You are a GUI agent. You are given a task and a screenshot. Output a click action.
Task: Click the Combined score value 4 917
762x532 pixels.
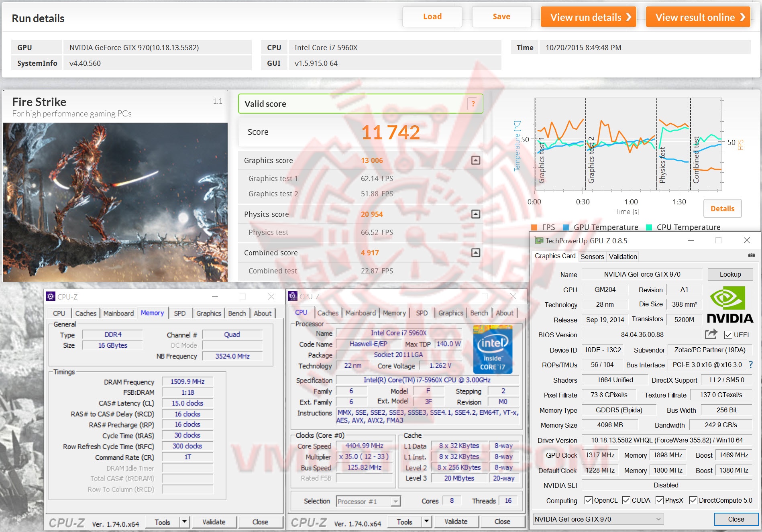pos(370,253)
